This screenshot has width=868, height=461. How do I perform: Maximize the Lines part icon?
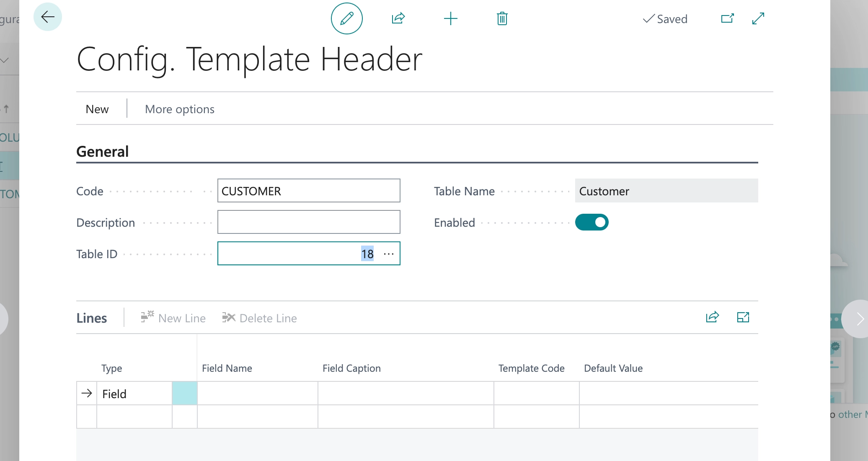(743, 317)
